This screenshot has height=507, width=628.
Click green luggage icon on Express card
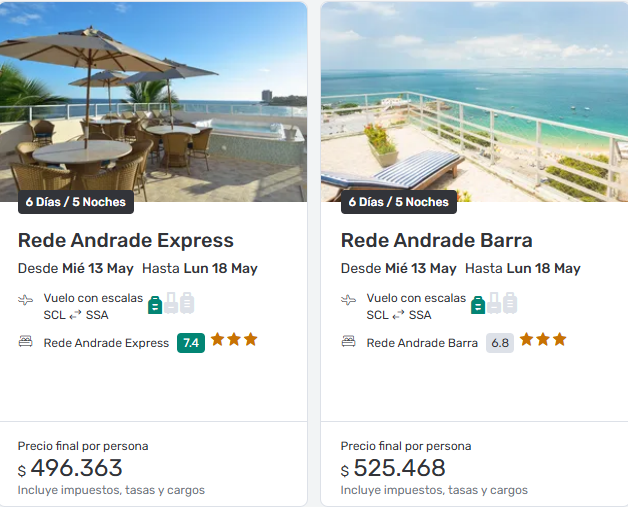tap(155, 304)
